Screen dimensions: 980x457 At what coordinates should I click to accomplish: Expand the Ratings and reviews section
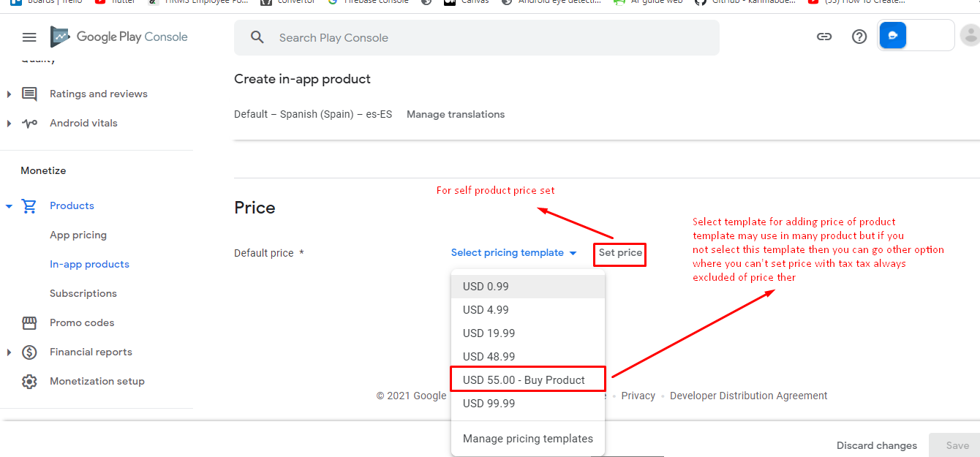click(x=9, y=94)
